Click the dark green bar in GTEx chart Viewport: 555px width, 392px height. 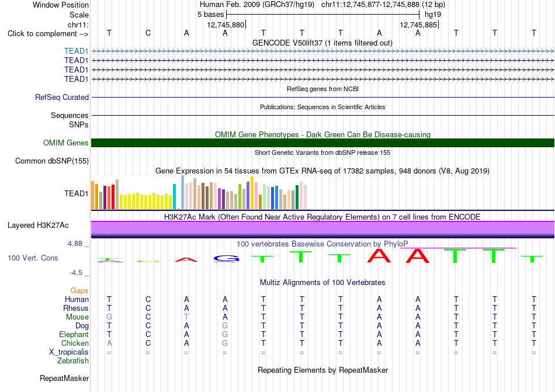pyautogui.click(x=297, y=197)
